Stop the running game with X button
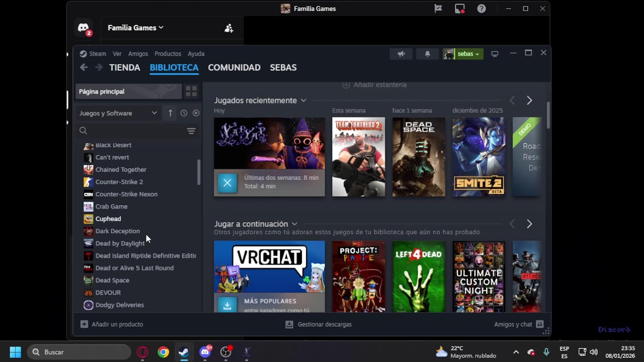The width and height of the screenshot is (644, 362). (x=227, y=183)
